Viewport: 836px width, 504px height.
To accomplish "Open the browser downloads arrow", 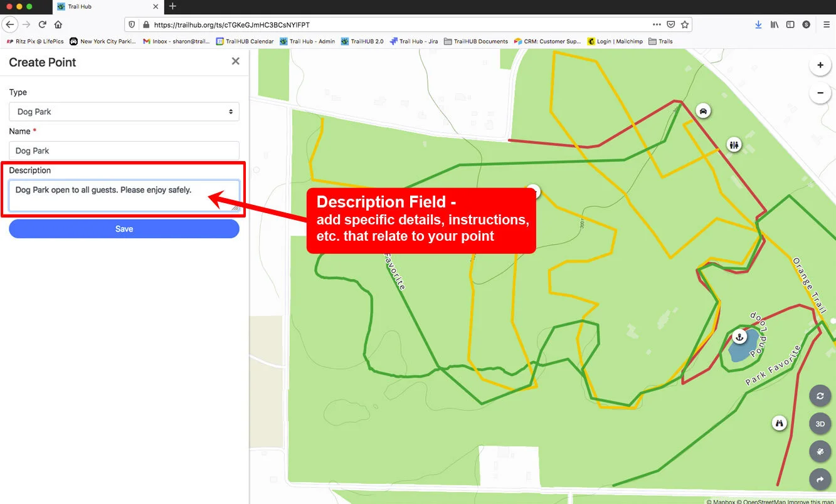I will (x=758, y=24).
